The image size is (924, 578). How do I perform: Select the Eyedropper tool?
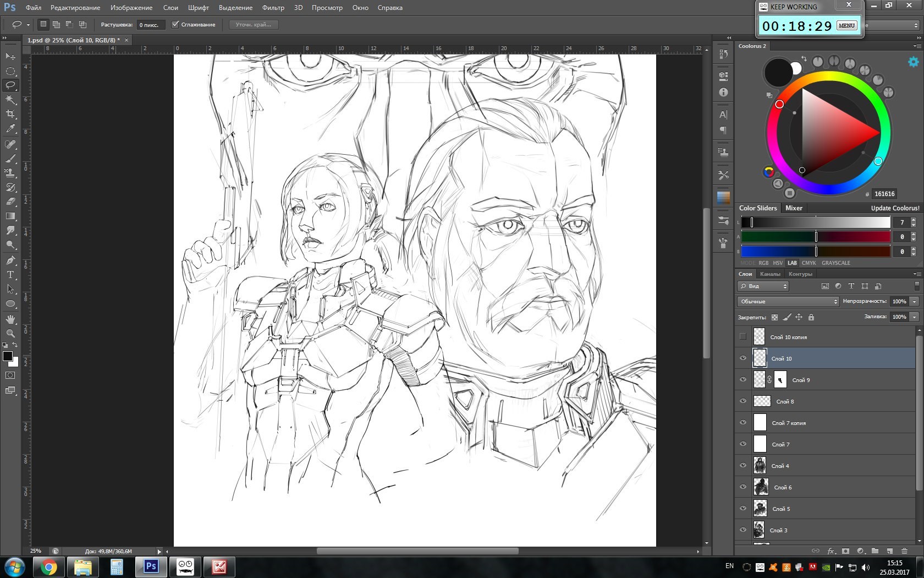pyautogui.click(x=10, y=129)
